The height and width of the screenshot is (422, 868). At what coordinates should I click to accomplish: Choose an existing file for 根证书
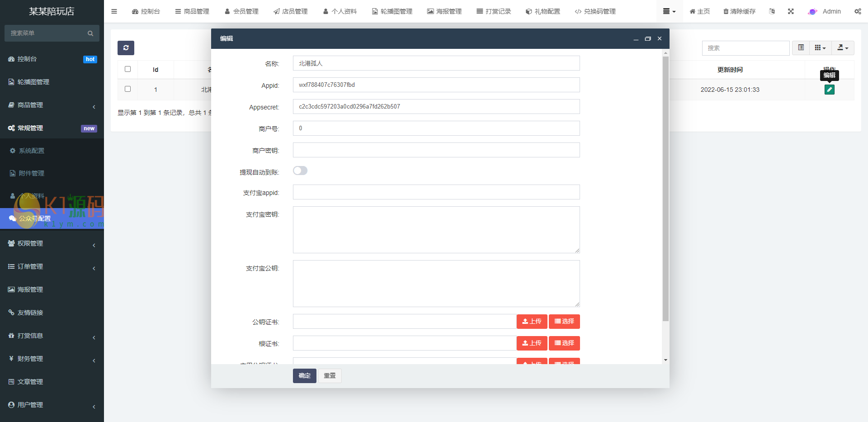pos(564,343)
